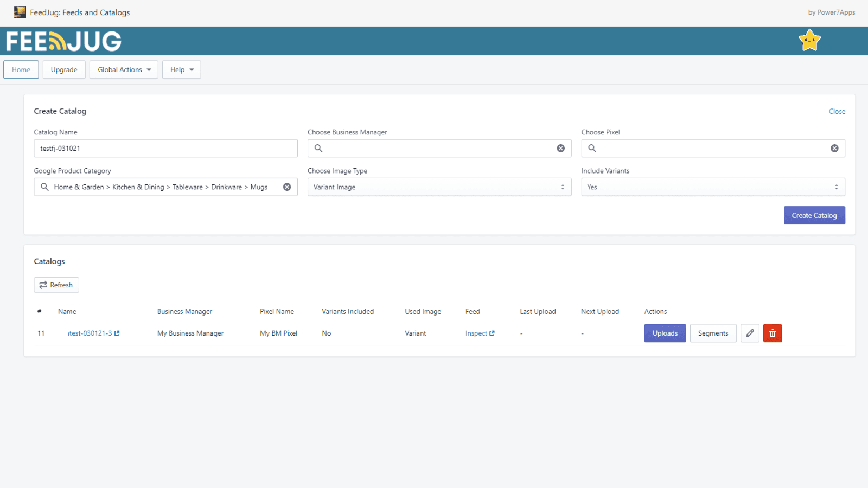Open Segments for catalog 11
The image size is (868, 488).
click(713, 333)
